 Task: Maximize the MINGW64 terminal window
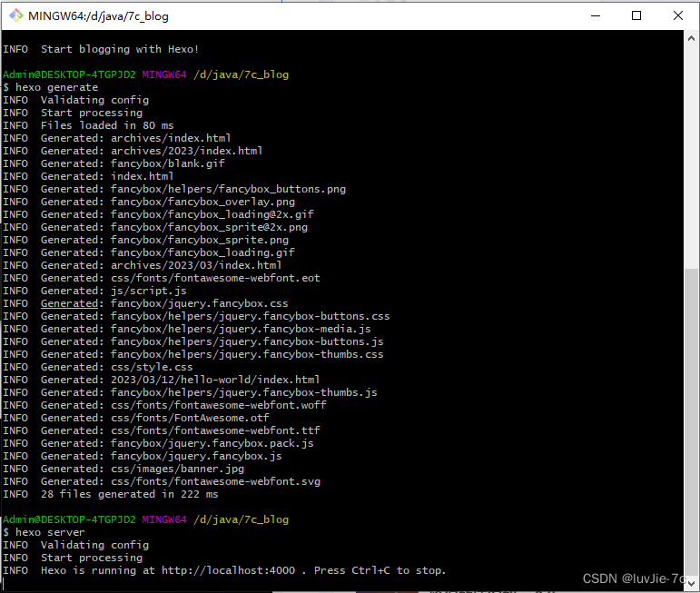tap(636, 15)
